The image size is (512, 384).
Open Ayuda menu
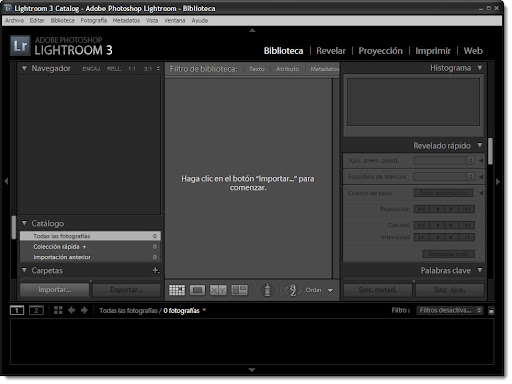point(200,21)
